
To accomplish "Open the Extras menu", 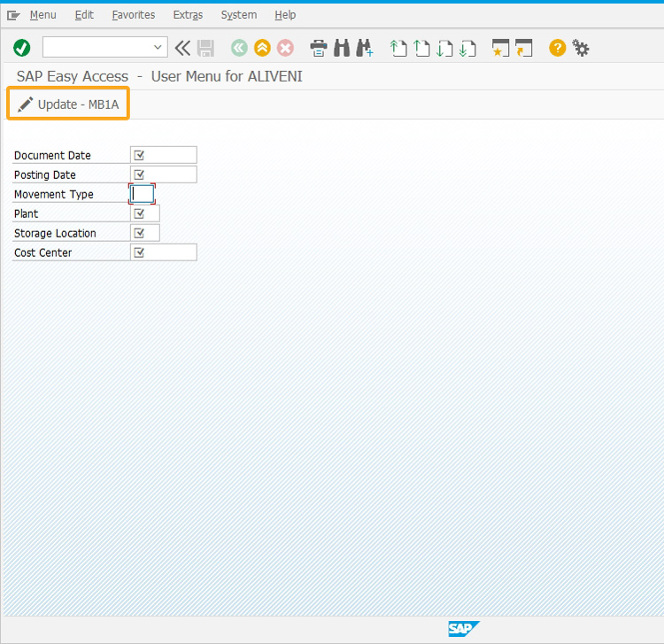I will (188, 15).
